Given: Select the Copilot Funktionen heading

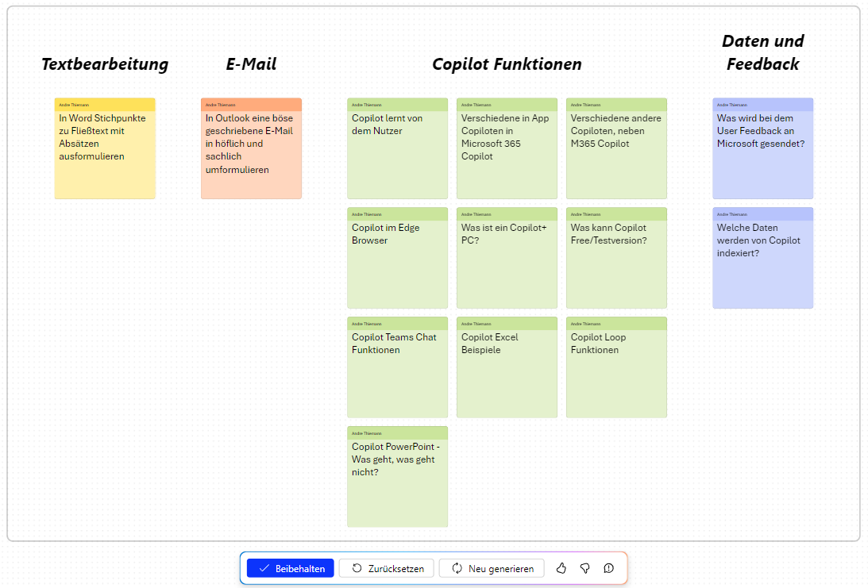Looking at the screenshot, I should pos(507,64).
